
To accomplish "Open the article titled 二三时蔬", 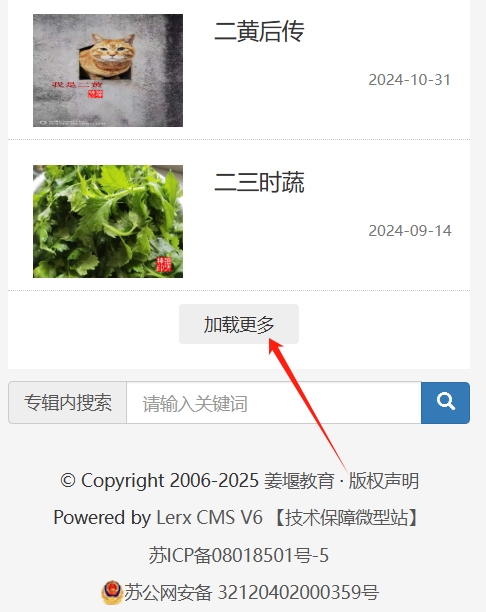I will click(x=259, y=182).
